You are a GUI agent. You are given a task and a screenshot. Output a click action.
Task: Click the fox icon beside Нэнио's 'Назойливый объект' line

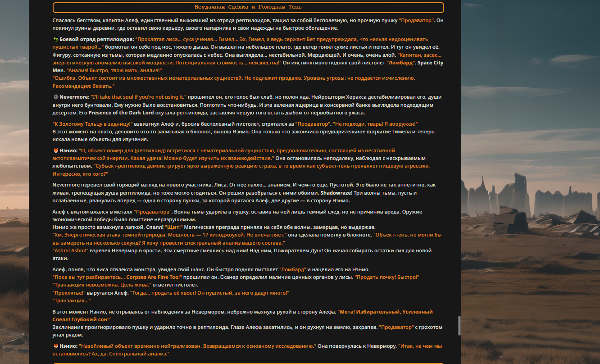coord(55,346)
